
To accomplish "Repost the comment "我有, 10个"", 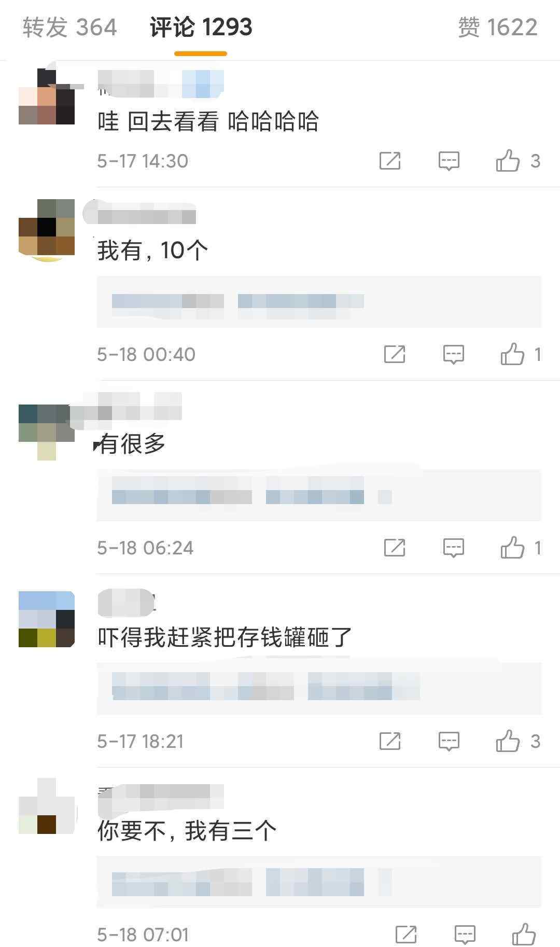I will point(395,354).
